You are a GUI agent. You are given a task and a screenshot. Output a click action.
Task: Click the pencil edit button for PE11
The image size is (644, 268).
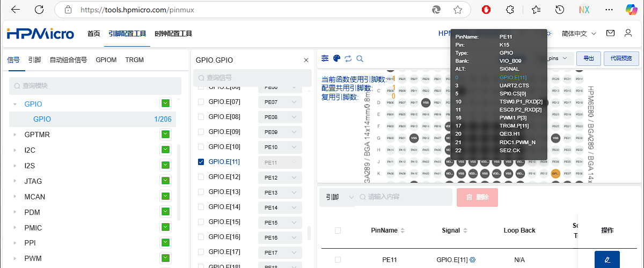607,259
